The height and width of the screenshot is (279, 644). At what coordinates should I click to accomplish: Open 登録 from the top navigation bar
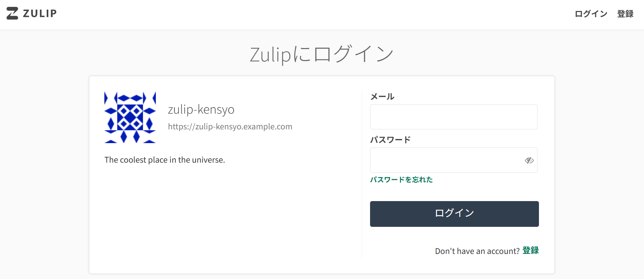click(625, 14)
